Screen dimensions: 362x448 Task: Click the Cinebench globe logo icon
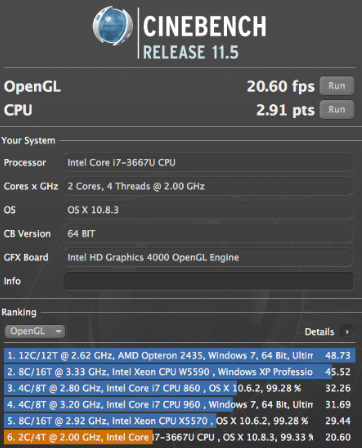(112, 26)
